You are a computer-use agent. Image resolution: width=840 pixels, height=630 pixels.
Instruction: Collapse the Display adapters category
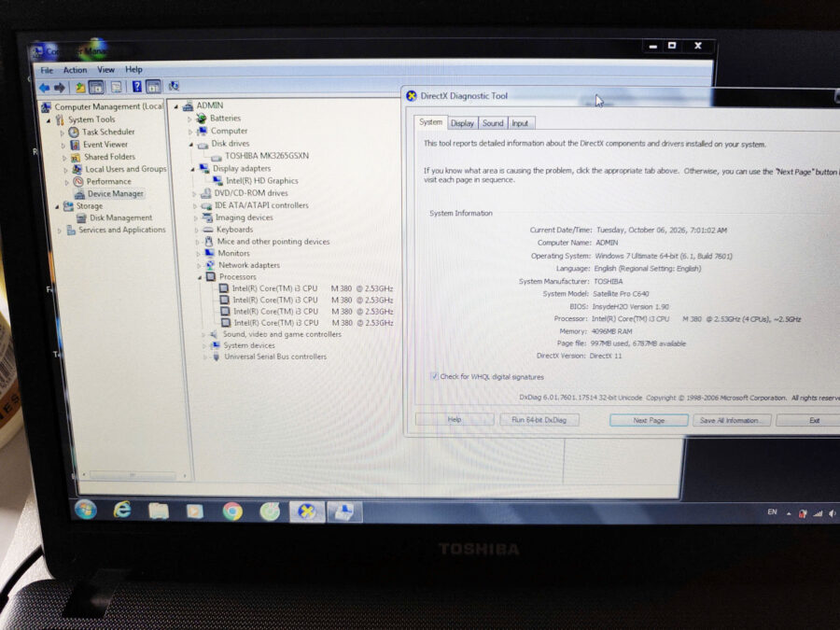pos(193,169)
